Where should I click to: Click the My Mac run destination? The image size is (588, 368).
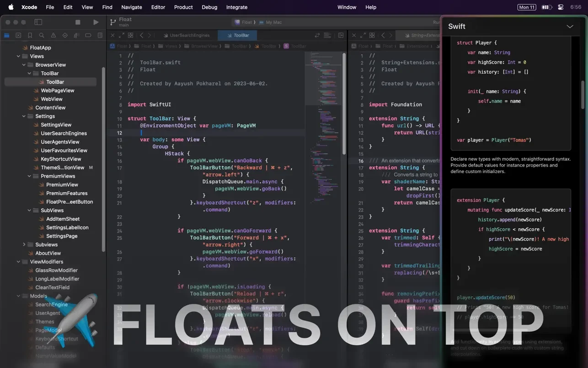[273, 22]
